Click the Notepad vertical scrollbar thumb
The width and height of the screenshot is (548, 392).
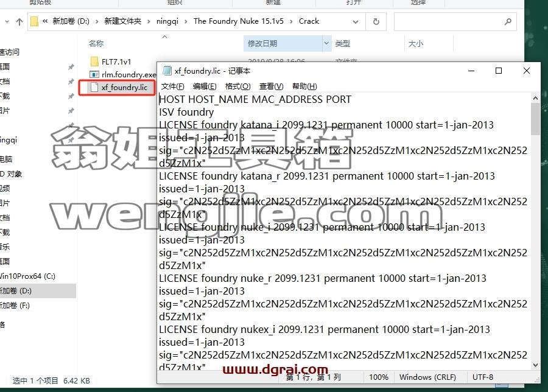(x=535, y=119)
